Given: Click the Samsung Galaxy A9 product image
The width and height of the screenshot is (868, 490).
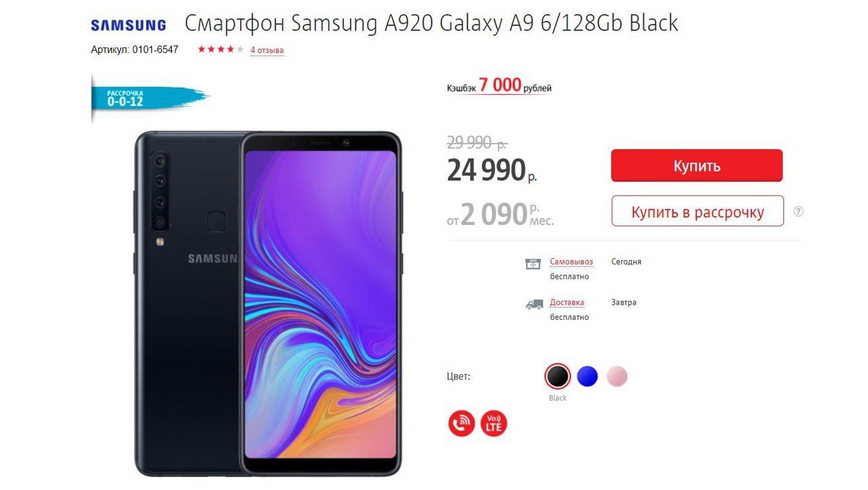Looking at the screenshot, I should click(269, 304).
